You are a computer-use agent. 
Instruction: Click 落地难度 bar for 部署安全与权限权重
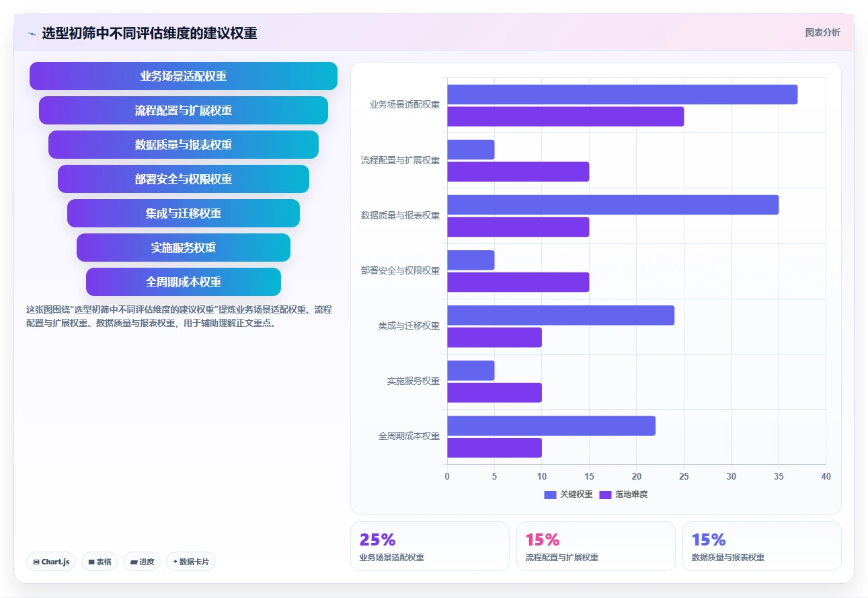point(518,282)
